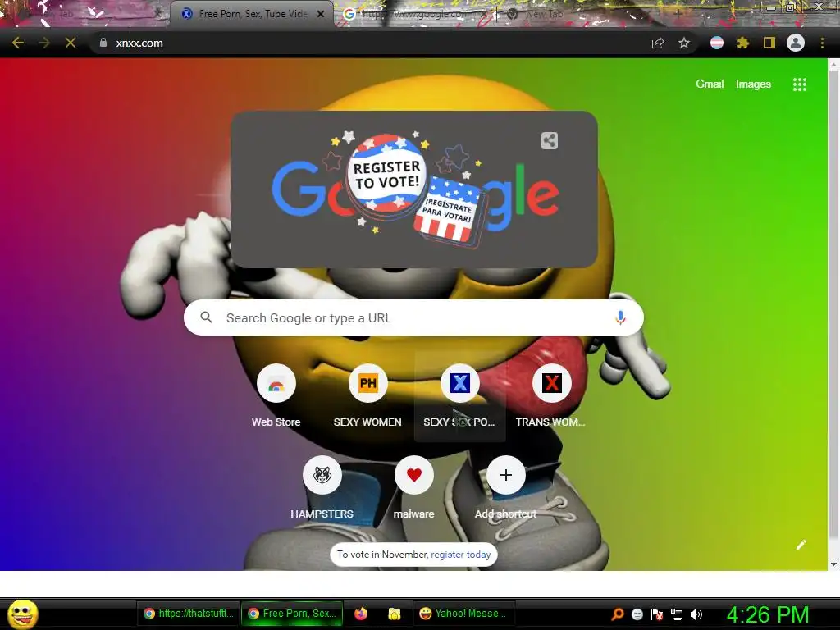Click the magnifier icon in search box

coord(206,317)
